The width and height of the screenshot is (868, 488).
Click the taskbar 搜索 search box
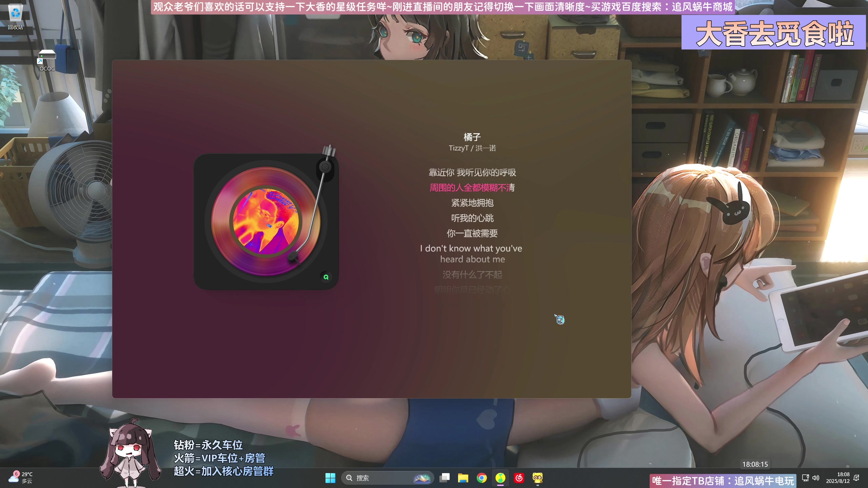point(387,478)
